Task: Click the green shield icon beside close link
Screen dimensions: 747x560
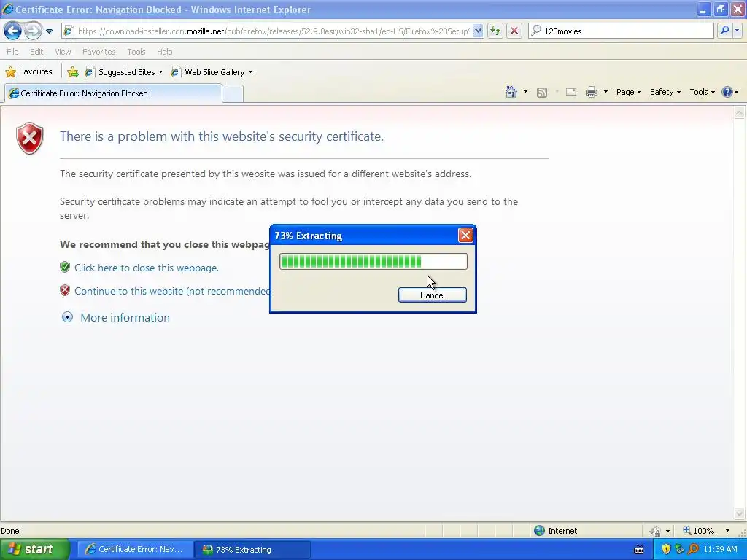Action: click(65, 267)
